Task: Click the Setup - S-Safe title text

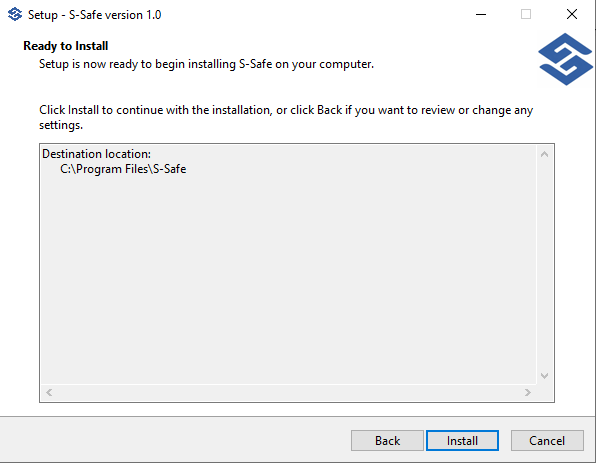Action: tap(95, 15)
